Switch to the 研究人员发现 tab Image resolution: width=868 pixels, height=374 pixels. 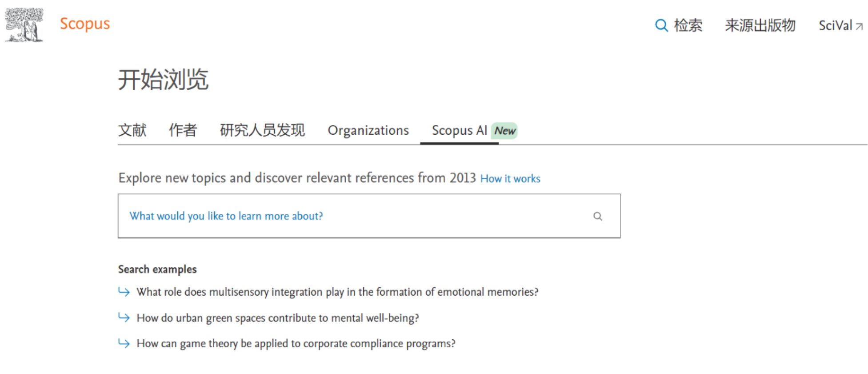[262, 130]
